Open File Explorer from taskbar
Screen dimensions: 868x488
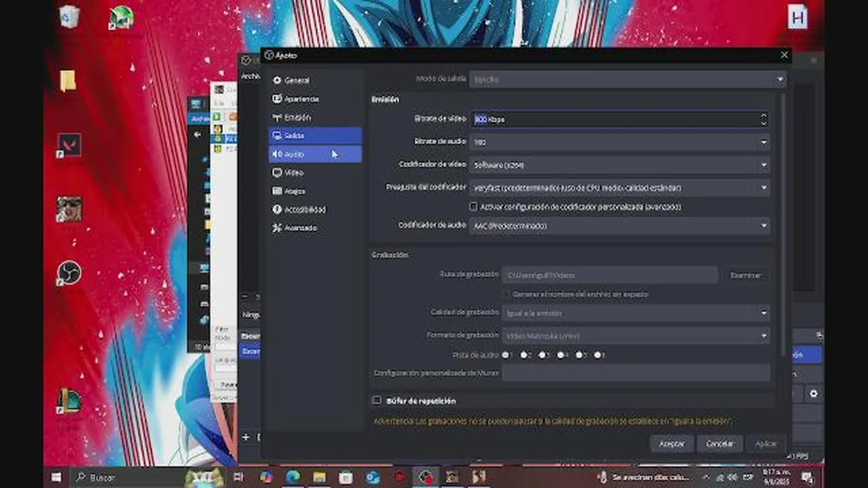319,477
